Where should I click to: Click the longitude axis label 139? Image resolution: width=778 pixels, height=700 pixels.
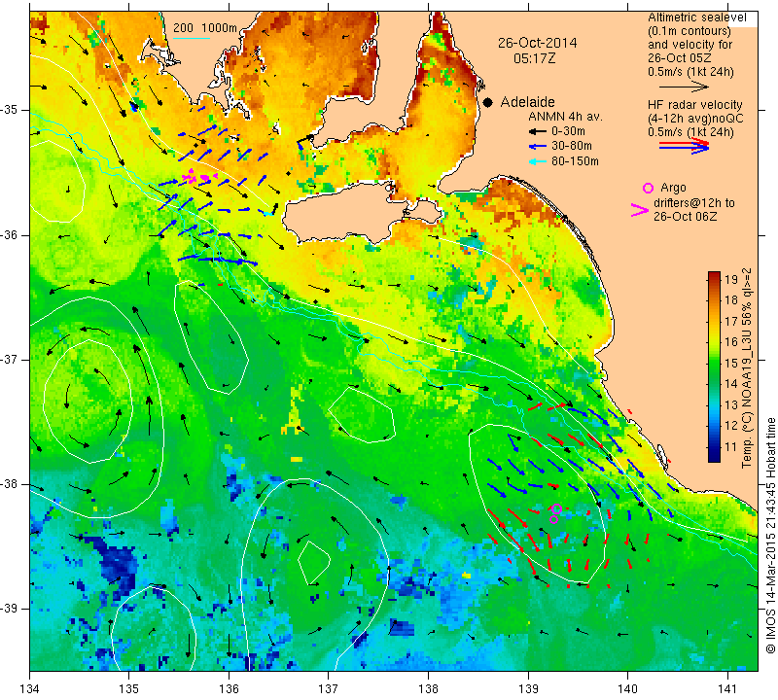click(x=528, y=689)
